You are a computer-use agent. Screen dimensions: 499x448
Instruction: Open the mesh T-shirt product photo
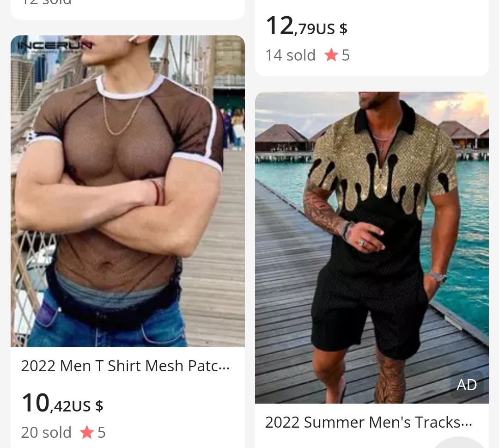click(128, 191)
